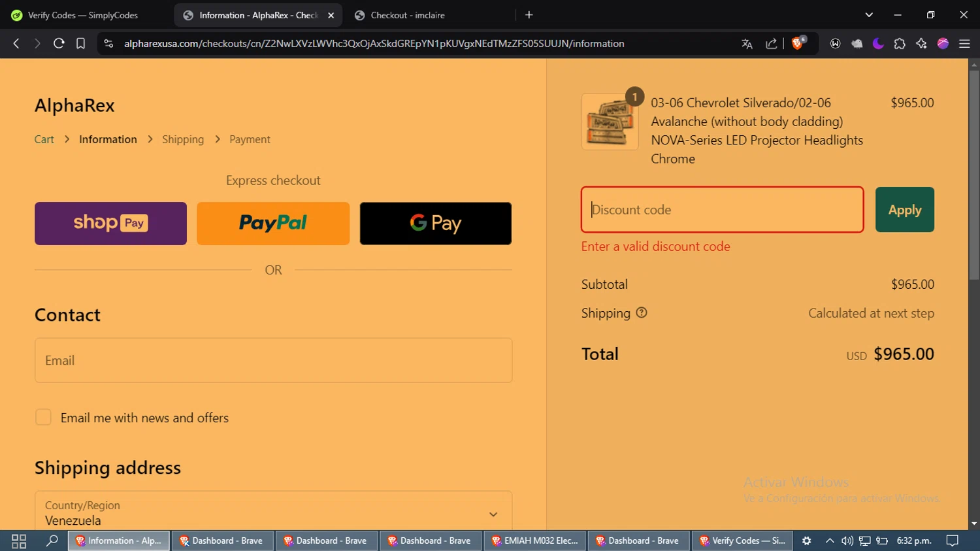Image resolution: width=980 pixels, height=551 pixels.
Task: Pay with Google Pay button
Action: click(x=436, y=224)
